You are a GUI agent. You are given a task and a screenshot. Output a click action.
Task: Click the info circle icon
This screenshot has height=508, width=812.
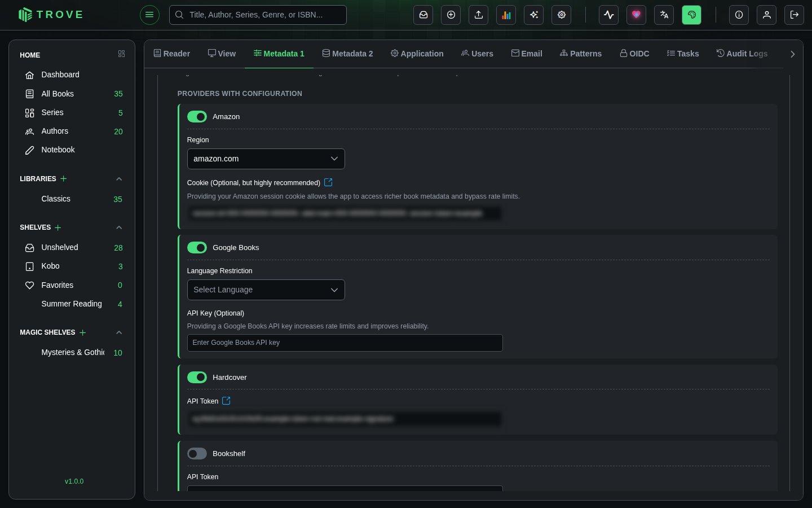pyautogui.click(x=739, y=15)
